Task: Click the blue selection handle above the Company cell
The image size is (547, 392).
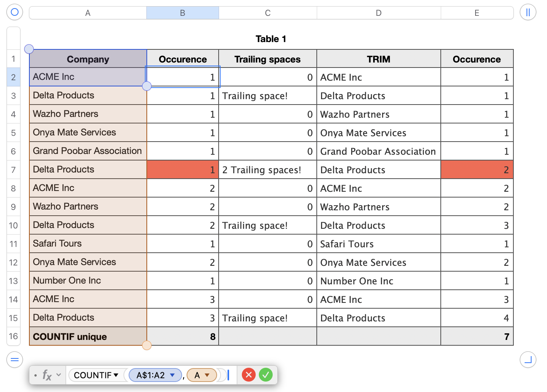Action: click(x=29, y=49)
